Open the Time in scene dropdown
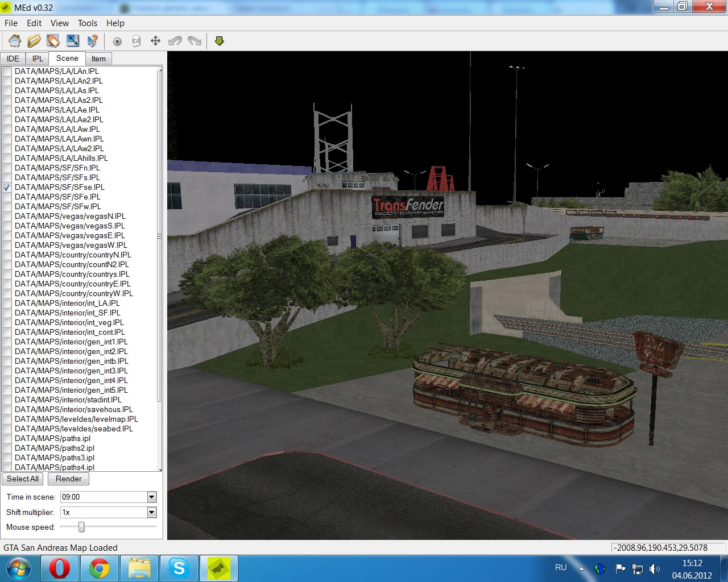The image size is (728, 582). pos(151,497)
